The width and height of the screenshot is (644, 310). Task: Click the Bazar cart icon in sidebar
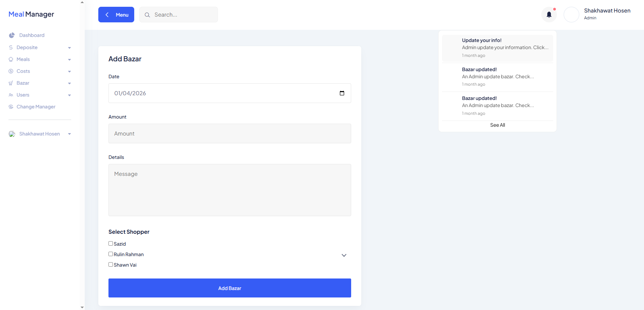click(11, 83)
